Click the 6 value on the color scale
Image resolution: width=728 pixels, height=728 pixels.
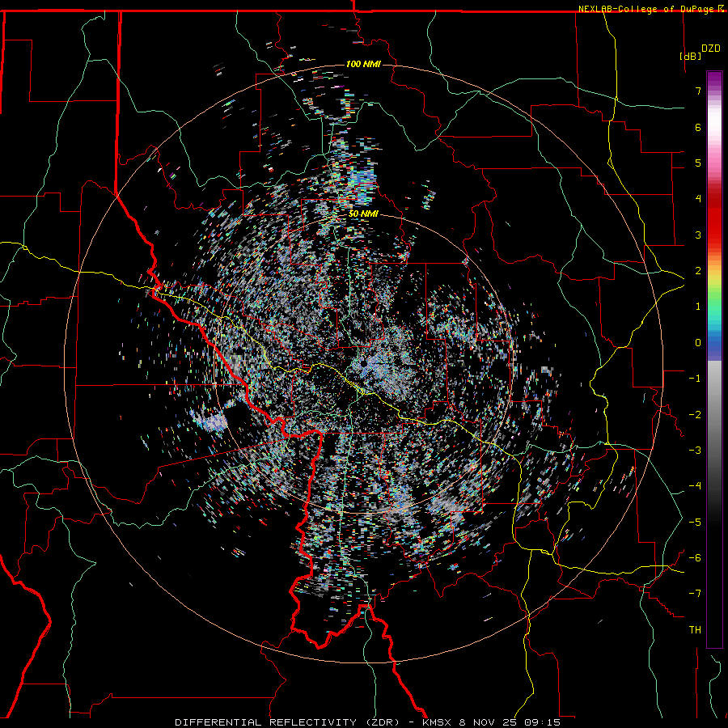coord(698,127)
